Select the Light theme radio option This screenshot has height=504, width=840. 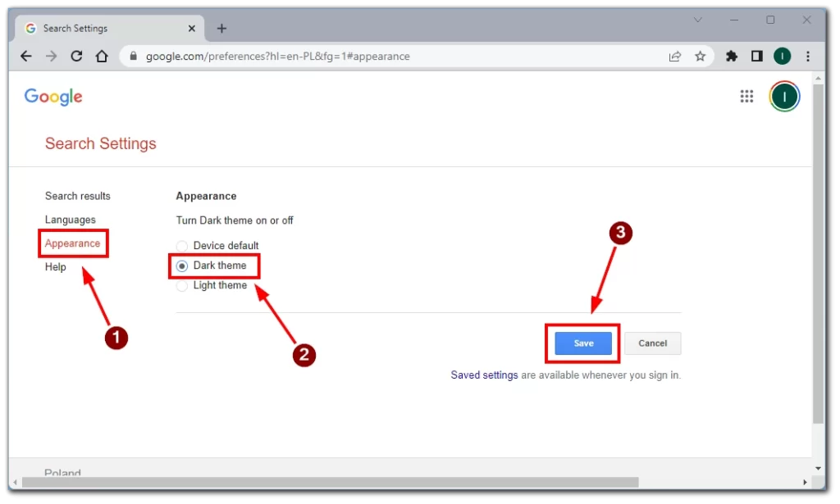pos(182,286)
